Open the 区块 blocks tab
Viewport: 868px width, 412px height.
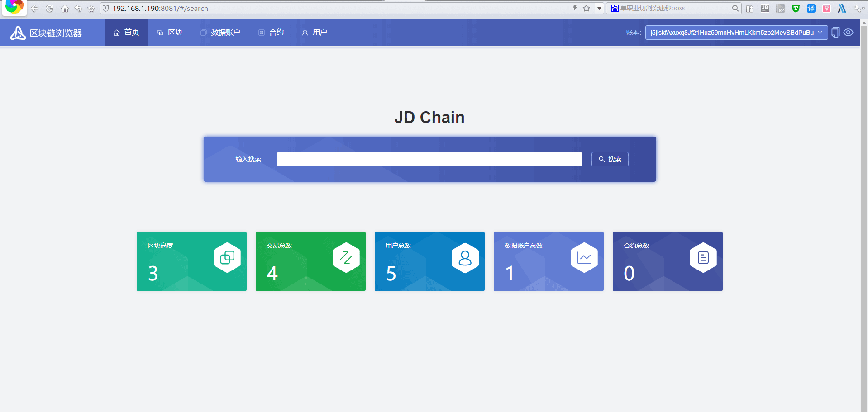(x=170, y=33)
